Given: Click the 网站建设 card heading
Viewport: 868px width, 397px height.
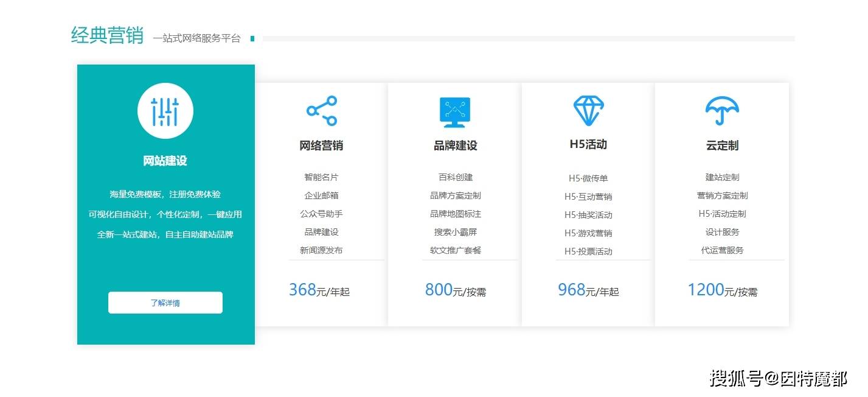Looking at the screenshot, I should [165, 161].
